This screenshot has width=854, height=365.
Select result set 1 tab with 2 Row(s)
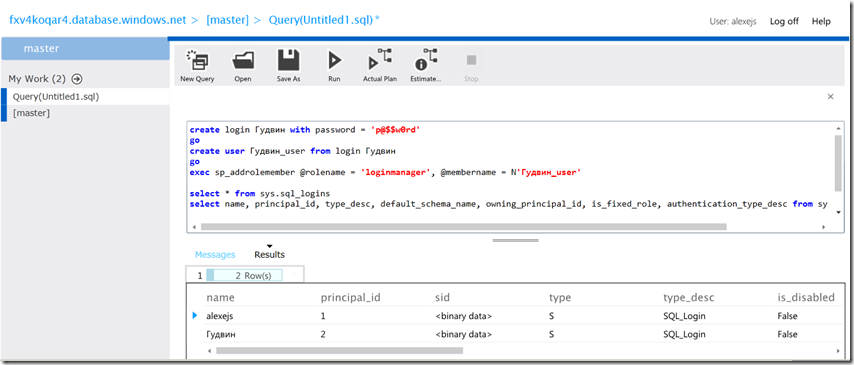245,276
